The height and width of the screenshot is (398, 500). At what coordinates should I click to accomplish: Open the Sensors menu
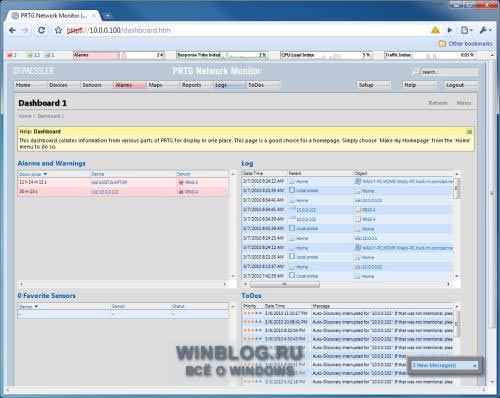point(97,85)
